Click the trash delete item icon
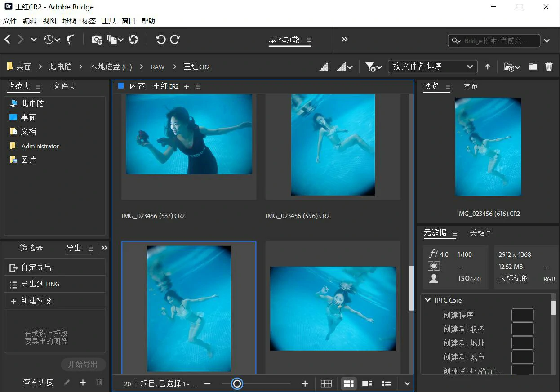This screenshot has width=560, height=392. [x=549, y=67]
